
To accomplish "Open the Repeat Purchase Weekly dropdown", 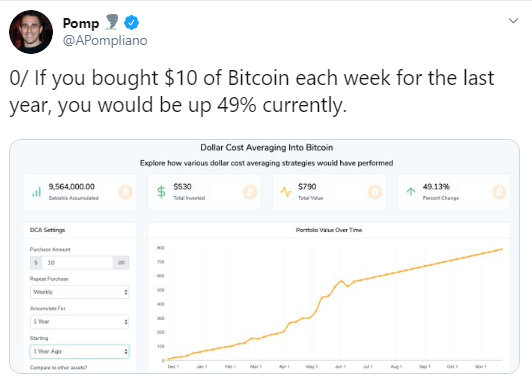I will click(x=79, y=292).
